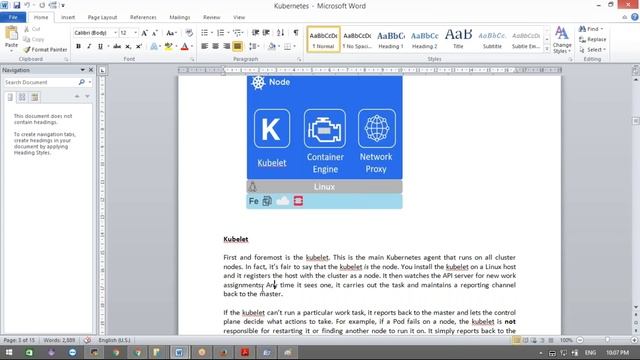The width and height of the screenshot is (640, 360).
Task: Click the Copy command
Action: [x=33, y=40]
